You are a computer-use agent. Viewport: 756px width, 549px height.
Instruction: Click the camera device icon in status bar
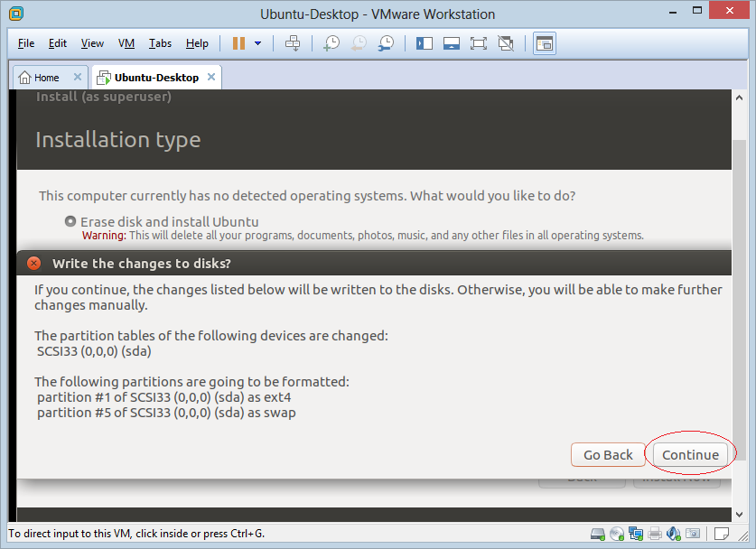point(693,534)
